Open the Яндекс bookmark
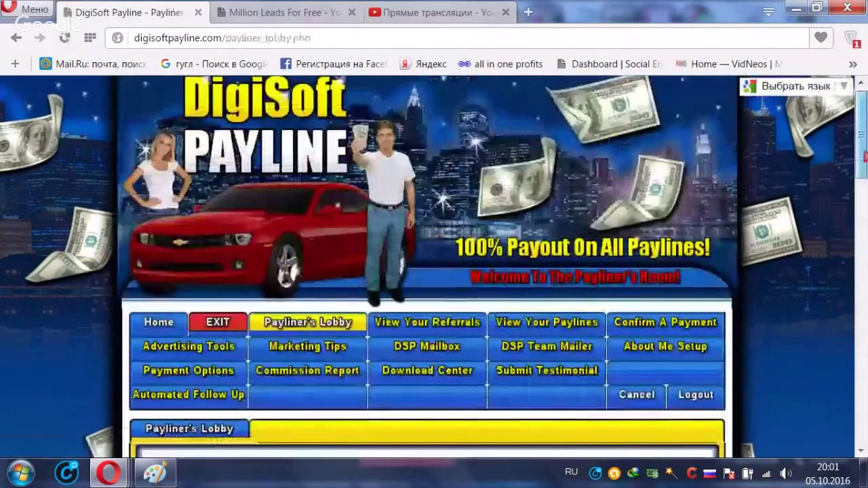 [423, 64]
